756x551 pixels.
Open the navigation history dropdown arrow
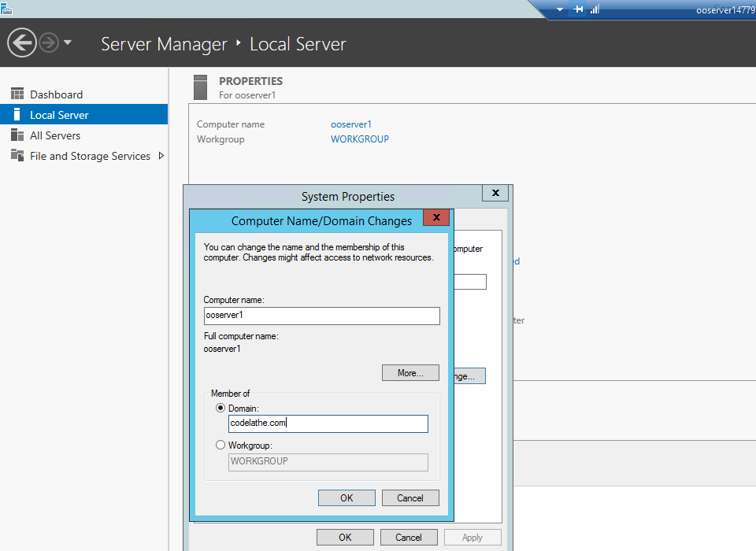click(68, 43)
